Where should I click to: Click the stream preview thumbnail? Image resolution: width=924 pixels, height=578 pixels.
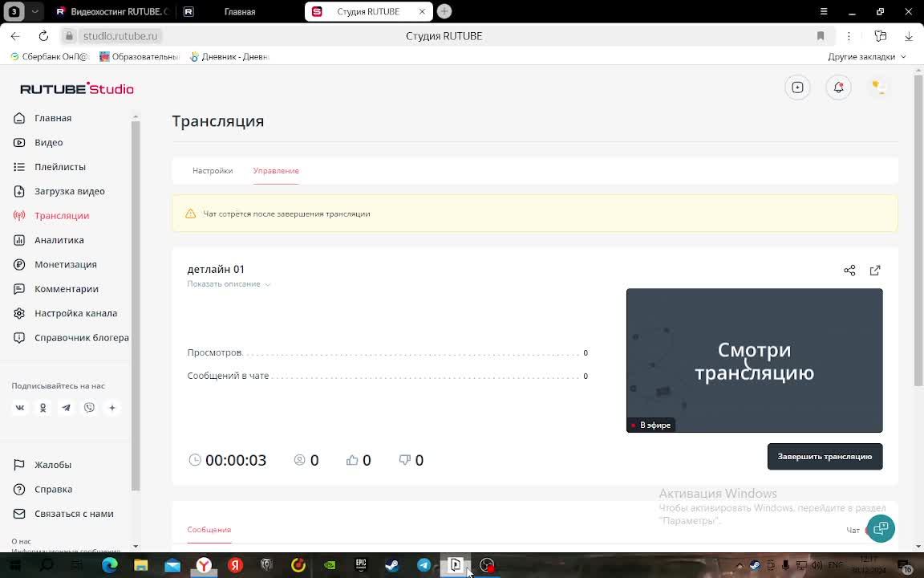point(754,360)
